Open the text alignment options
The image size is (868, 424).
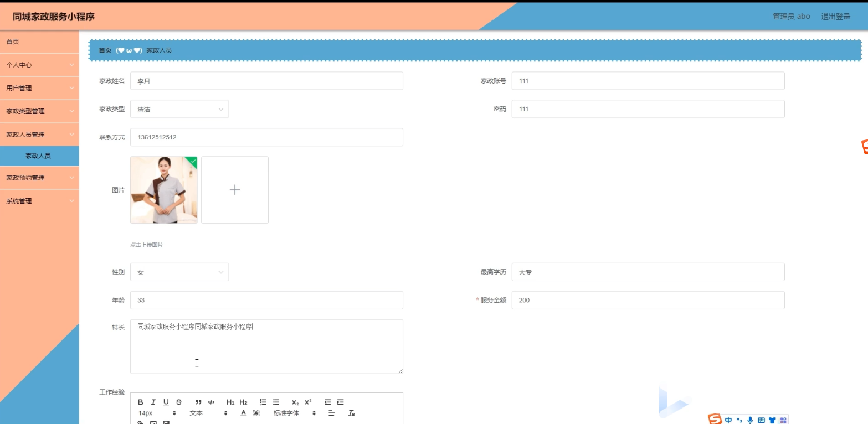[332, 413]
